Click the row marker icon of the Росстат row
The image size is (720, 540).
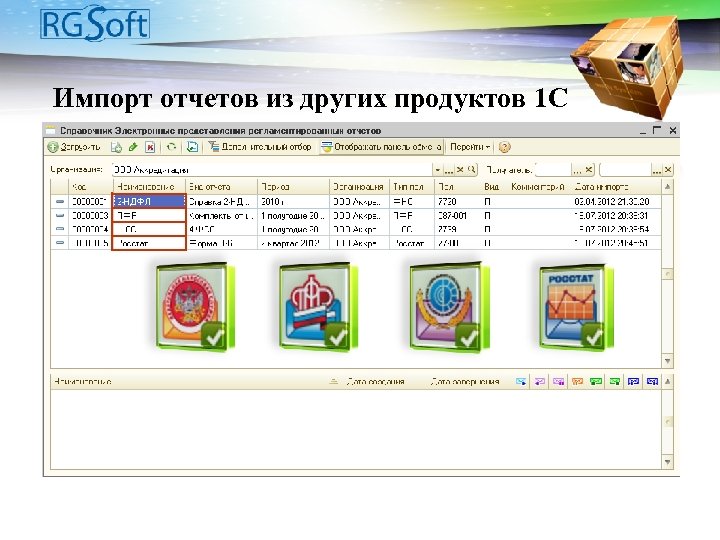coord(60,242)
